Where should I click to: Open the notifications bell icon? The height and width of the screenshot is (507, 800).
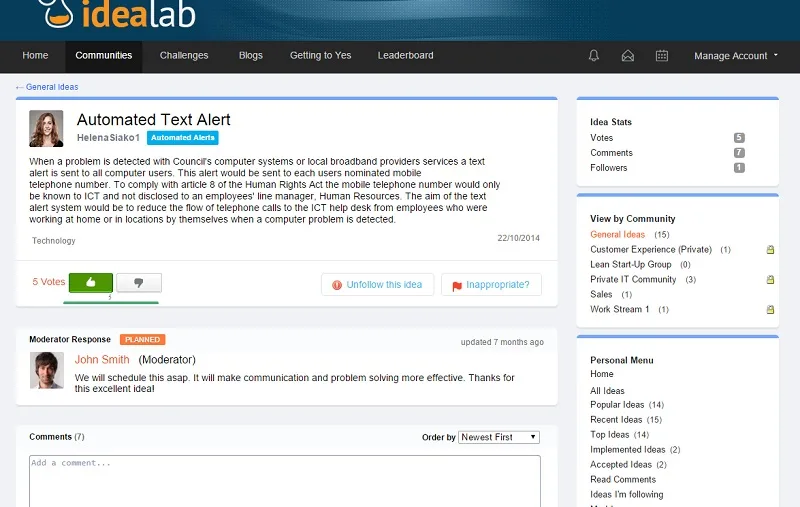click(593, 56)
